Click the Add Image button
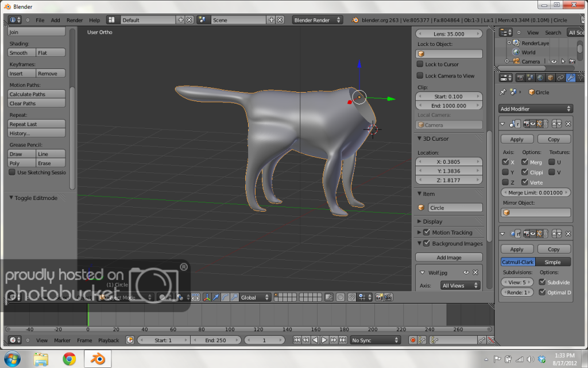588x368 pixels. pyautogui.click(x=449, y=257)
